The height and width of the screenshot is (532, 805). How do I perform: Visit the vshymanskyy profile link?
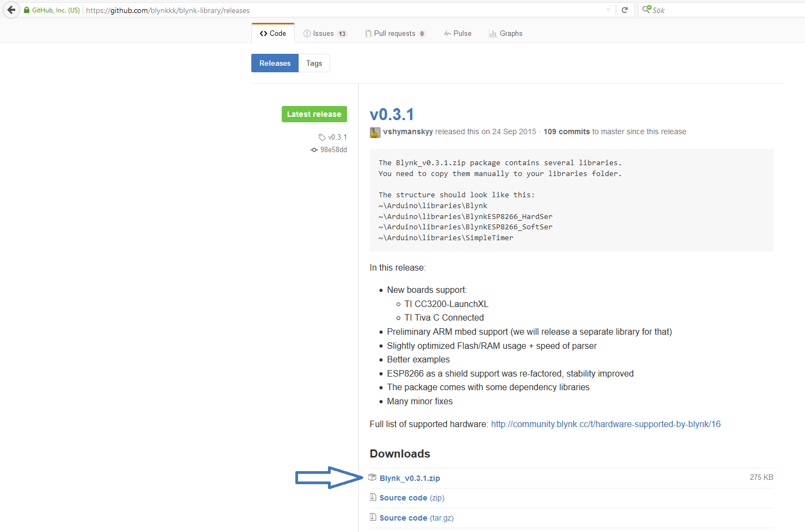(408, 132)
